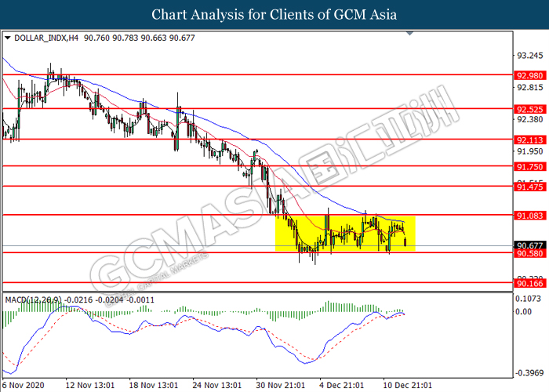Click the MACD(12,26,9) indicator label

click(x=34, y=300)
